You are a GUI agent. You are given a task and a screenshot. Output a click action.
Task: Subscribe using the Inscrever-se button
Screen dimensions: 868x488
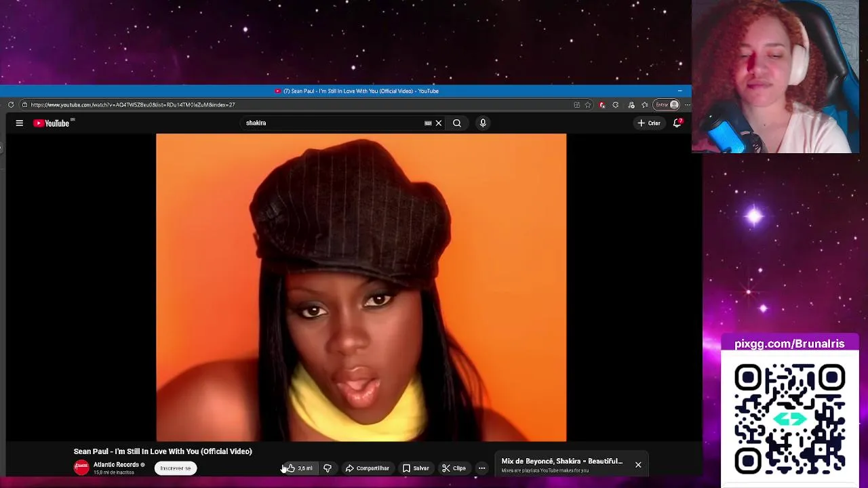(176, 468)
